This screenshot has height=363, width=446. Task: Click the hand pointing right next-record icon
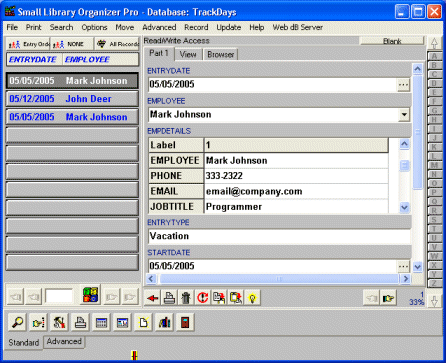pos(388,298)
